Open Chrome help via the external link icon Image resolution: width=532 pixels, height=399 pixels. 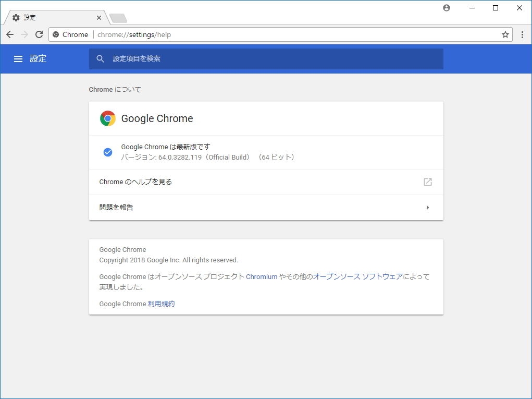tap(427, 182)
